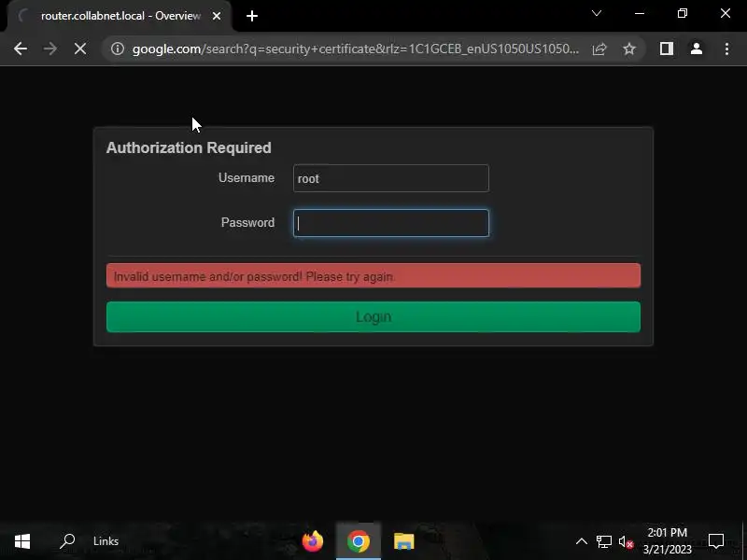This screenshot has height=560, width=747.
Task: Select the router.collabnet.local tab
Action: (120, 16)
